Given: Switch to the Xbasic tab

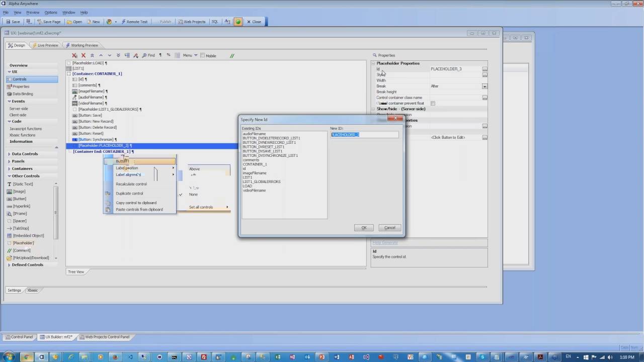Looking at the screenshot, I should point(32,290).
